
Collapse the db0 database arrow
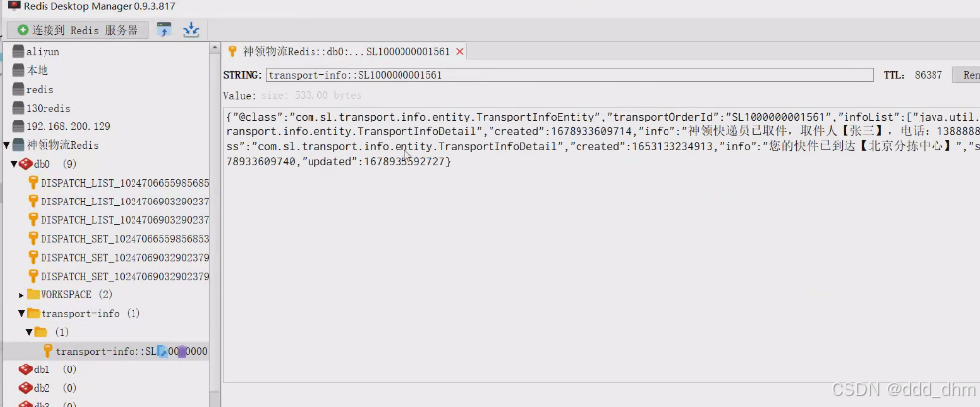point(14,164)
